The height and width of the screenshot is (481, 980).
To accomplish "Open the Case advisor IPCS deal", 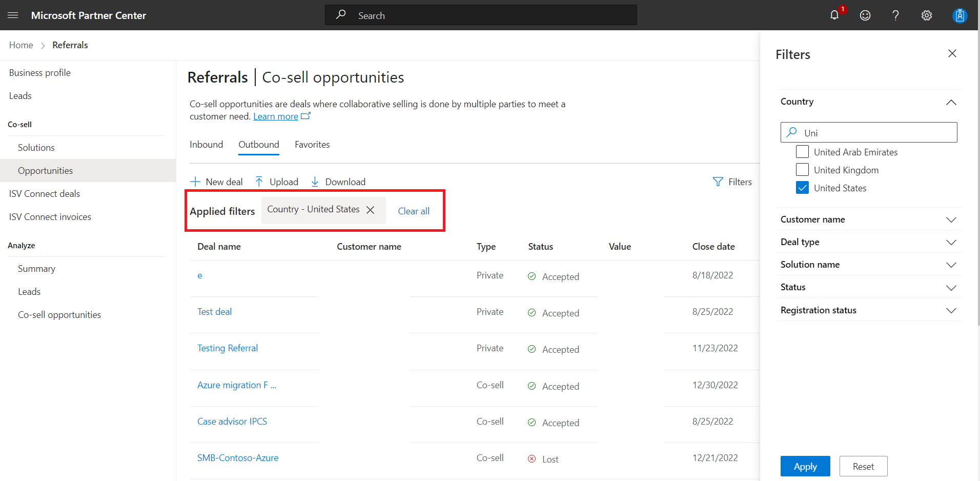I will click(232, 422).
